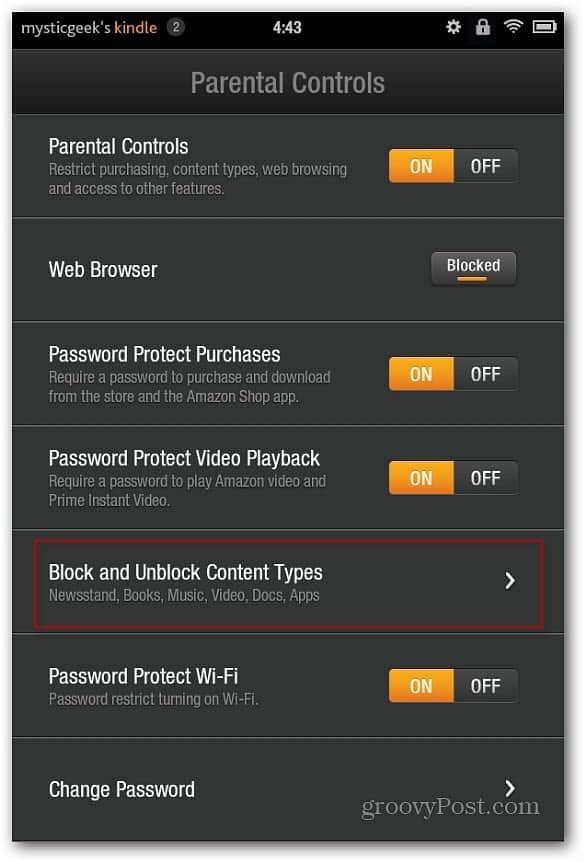Switch Password Protect Purchases to OFF
This screenshot has width=584, height=862.
(486, 374)
